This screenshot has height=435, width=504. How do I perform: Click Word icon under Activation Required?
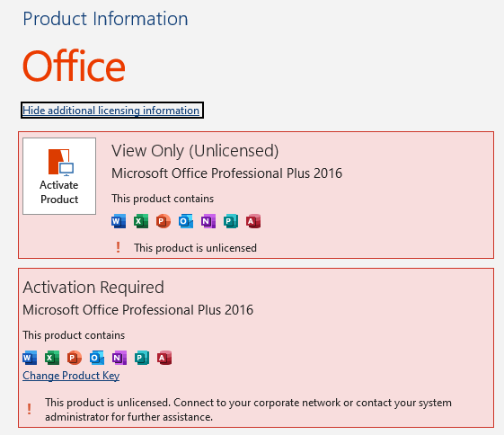(30, 358)
